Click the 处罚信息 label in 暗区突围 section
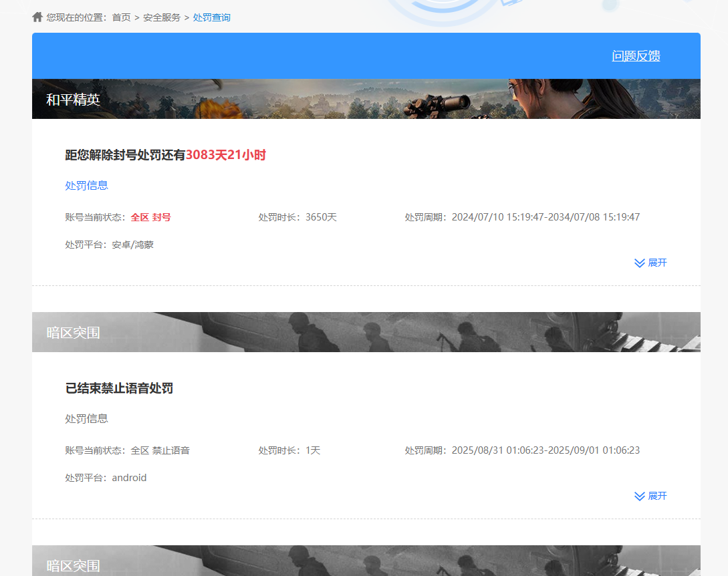This screenshot has width=728, height=576. 86,419
